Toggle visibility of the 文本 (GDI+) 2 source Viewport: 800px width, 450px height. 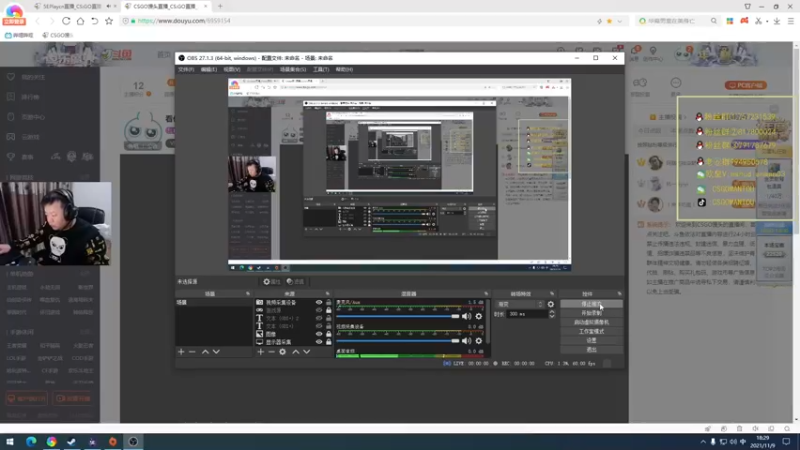pos(319,318)
